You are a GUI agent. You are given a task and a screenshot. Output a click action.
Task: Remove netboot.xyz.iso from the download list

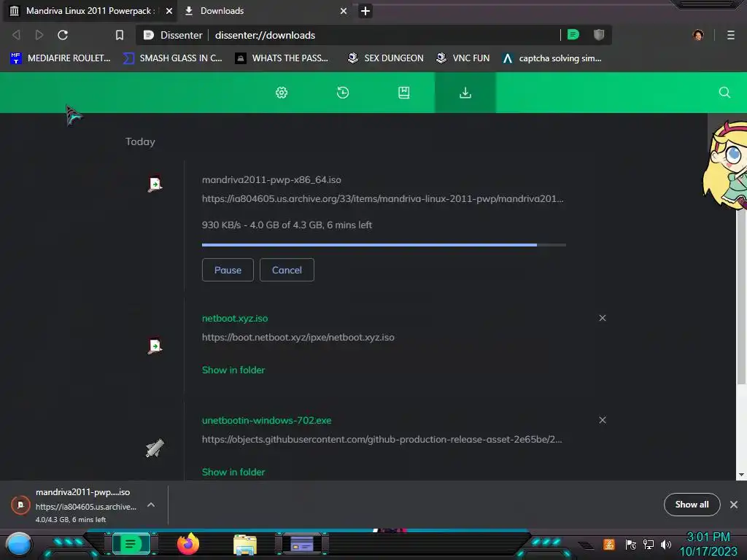[602, 318]
